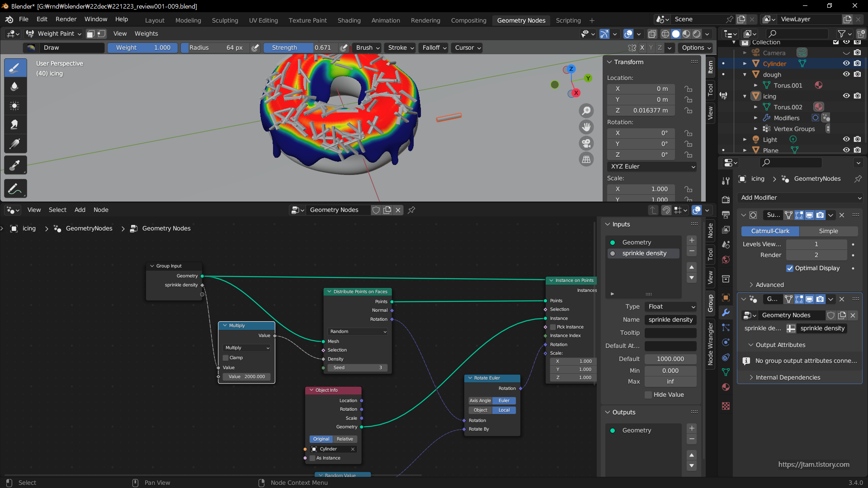868x488 pixels.
Task: Enable Hide Value checkbox
Action: 648,394
